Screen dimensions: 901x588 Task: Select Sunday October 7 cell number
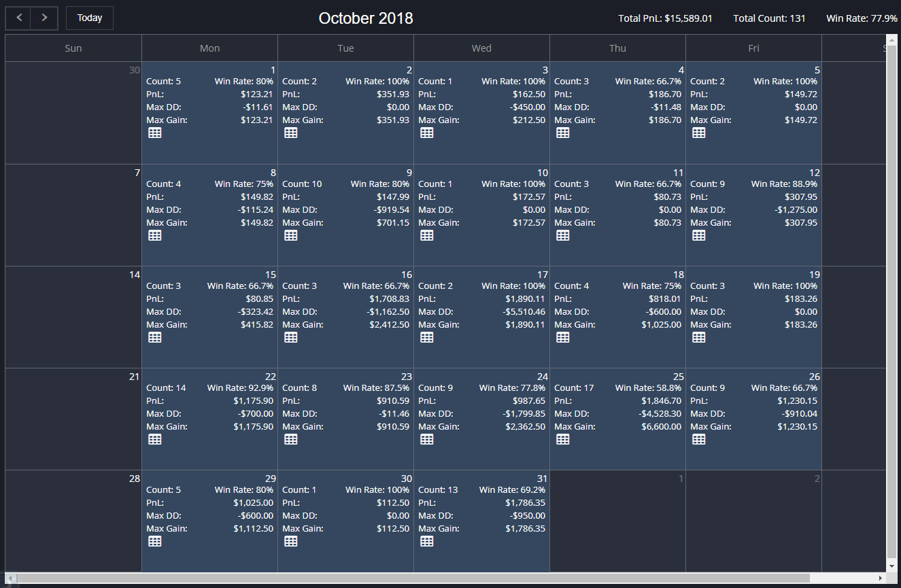137,173
